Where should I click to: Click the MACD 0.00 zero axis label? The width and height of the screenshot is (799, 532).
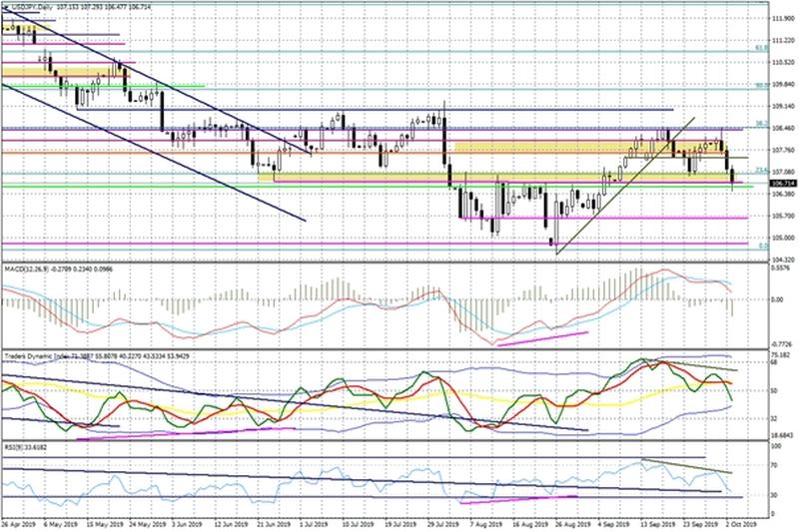(x=777, y=300)
